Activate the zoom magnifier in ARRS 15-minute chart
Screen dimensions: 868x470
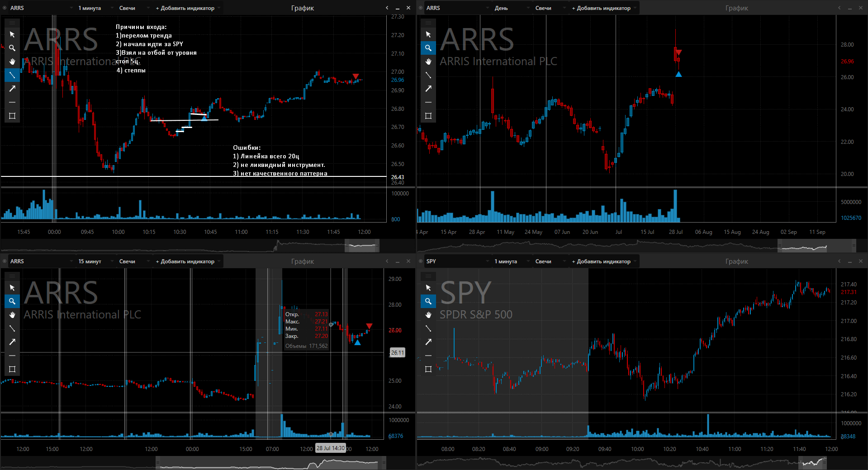12,301
